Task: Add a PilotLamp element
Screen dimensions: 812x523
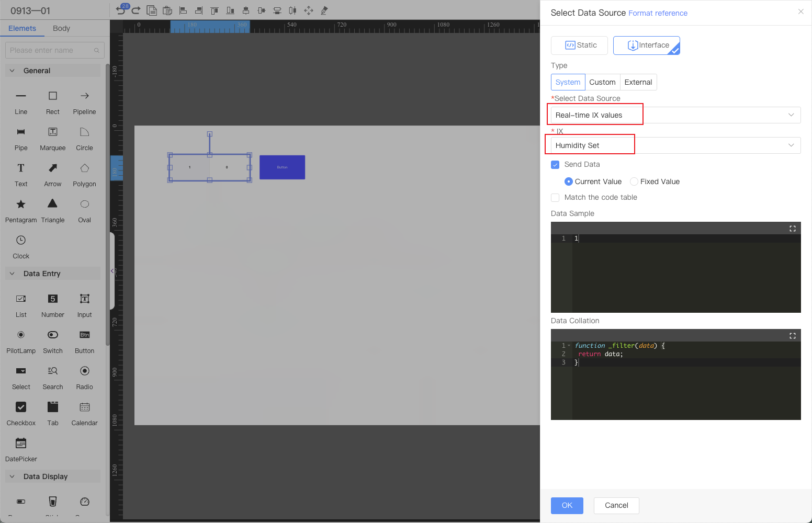Action: click(x=21, y=335)
